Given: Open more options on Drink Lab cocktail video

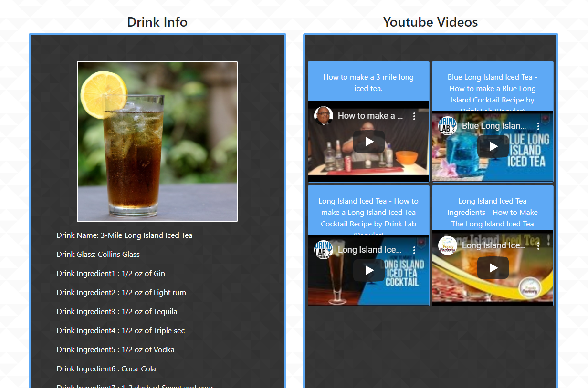Looking at the screenshot, I should tap(414, 250).
